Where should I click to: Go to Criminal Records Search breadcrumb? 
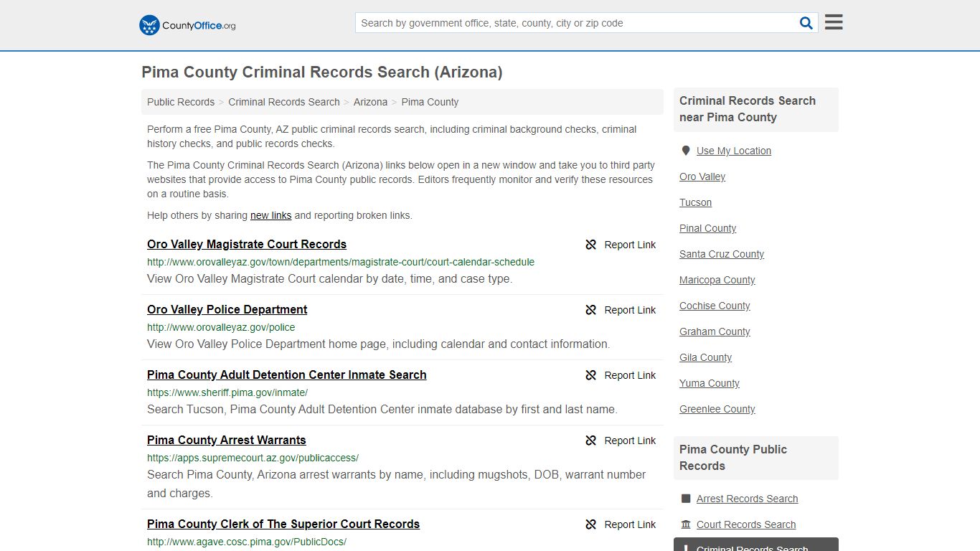tap(284, 102)
